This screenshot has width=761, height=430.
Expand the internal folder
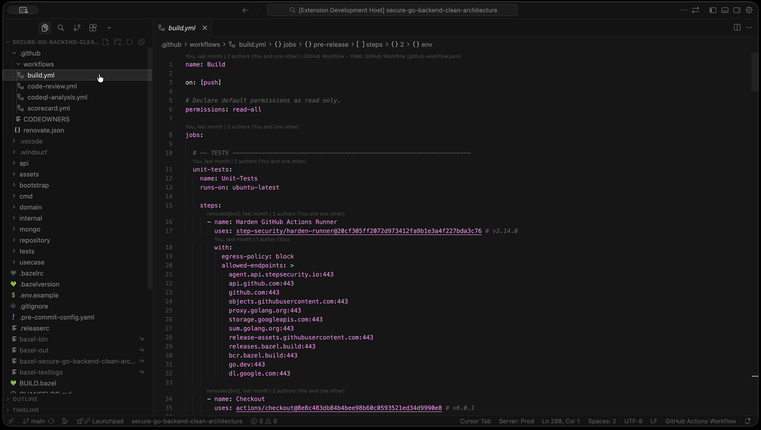click(x=78, y=218)
